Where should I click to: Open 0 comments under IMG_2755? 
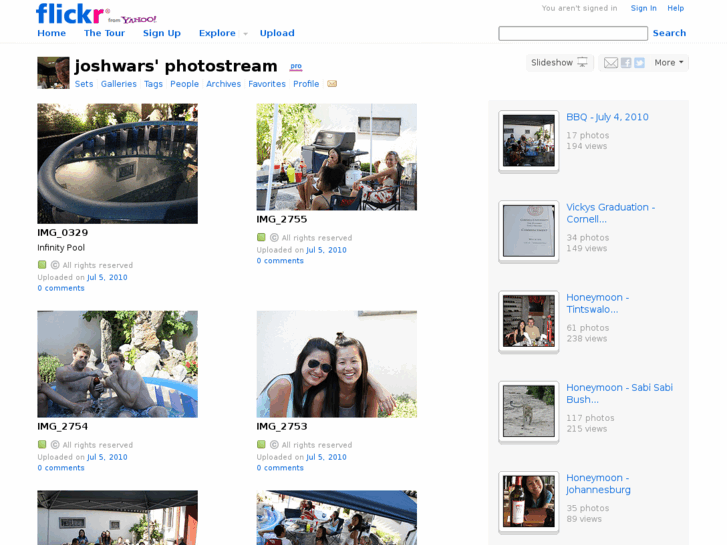coord(280,261)
